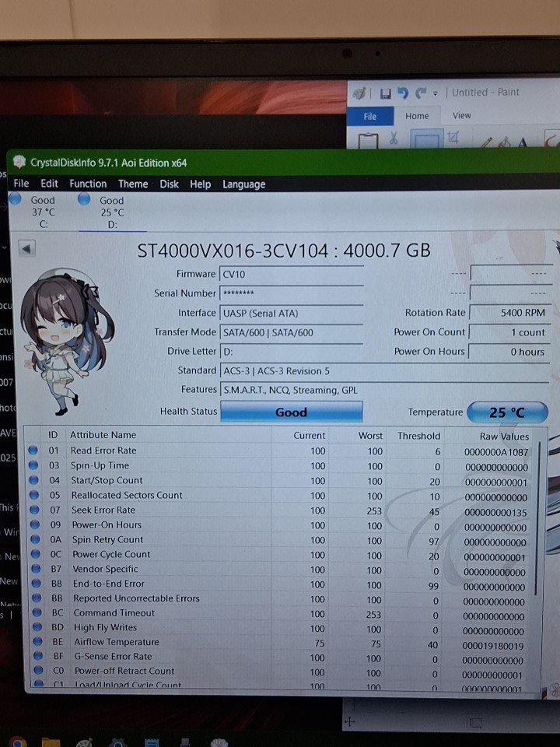This screenshot has width=560, height=747.
Task: Click the 25 °C temperature indicator
Action: [507, 412]
